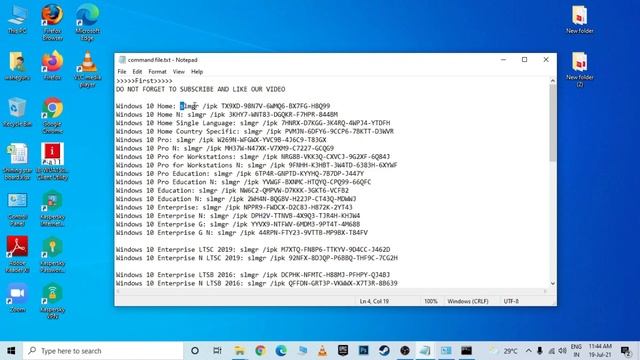Select Adobe Reader XI desktop shortcut
The image size is (640, 360).
[17, 255]
